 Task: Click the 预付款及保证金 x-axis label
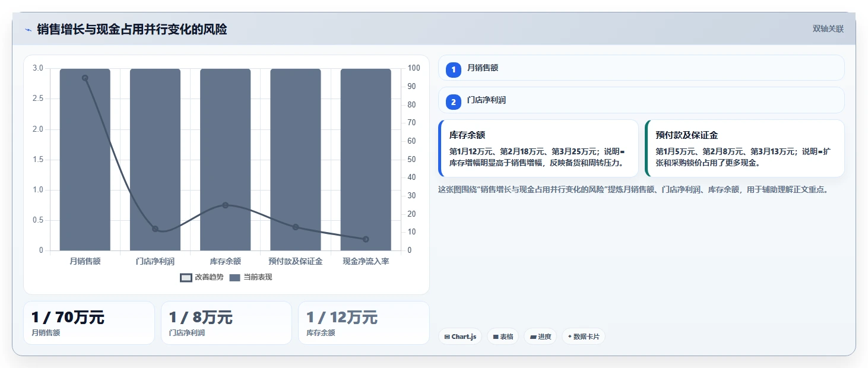(296, 261)
